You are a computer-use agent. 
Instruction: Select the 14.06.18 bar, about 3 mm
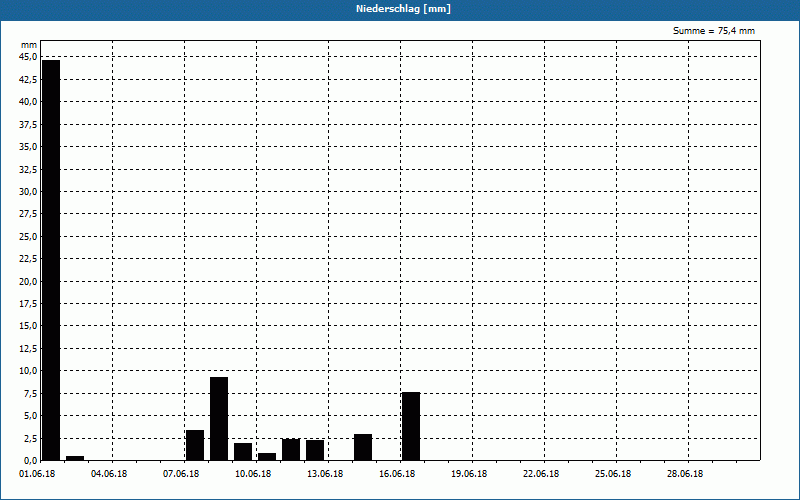[x=363, y=447]
